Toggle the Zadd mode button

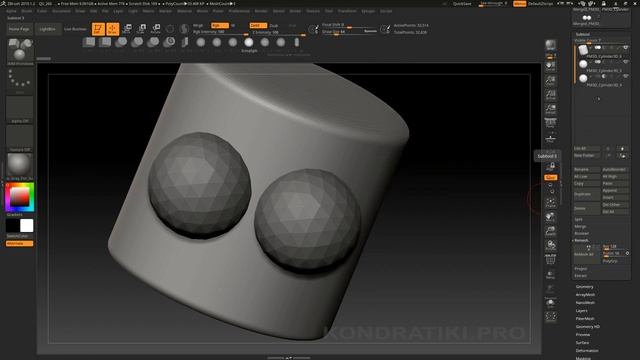click(258, 25)
